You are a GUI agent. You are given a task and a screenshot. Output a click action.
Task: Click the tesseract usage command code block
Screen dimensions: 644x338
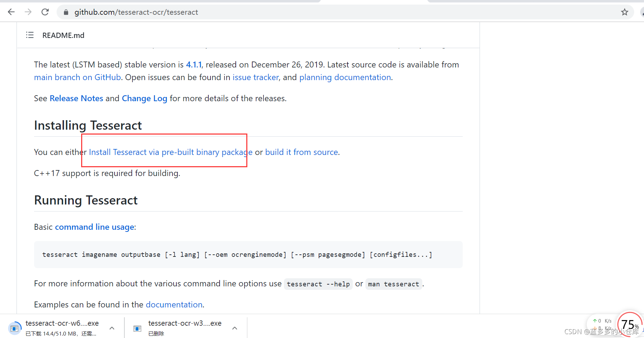(x=248, y=255)
